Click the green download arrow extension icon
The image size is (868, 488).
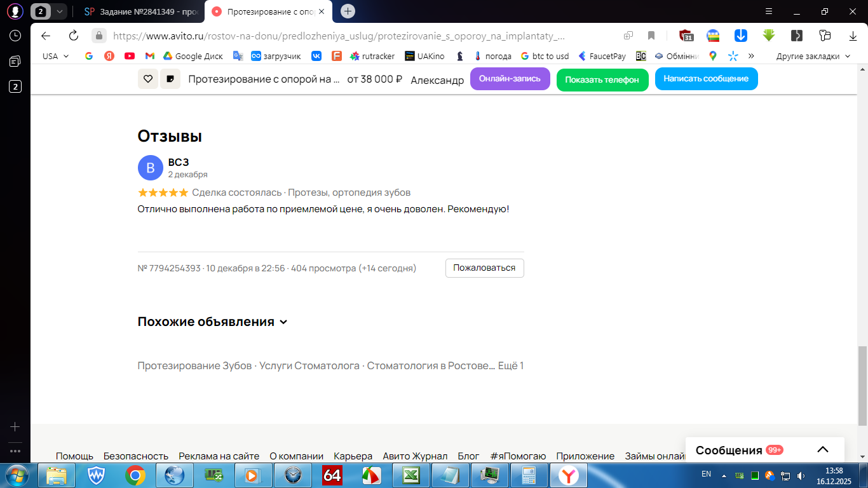769,36
